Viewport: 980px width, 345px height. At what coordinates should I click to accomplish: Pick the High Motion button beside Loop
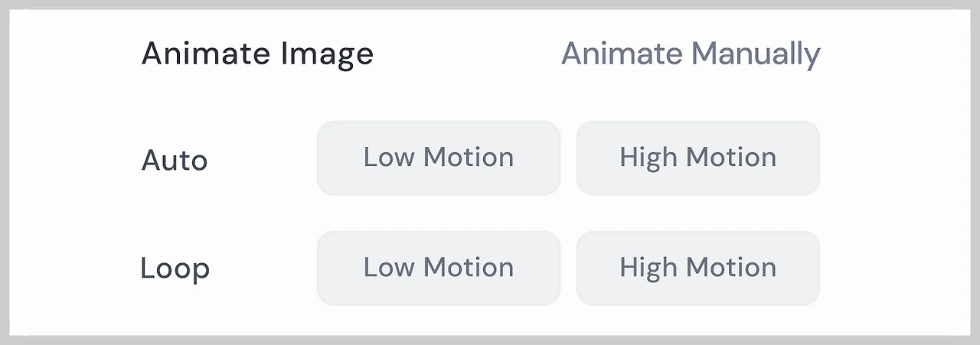[x=697, y=268]
